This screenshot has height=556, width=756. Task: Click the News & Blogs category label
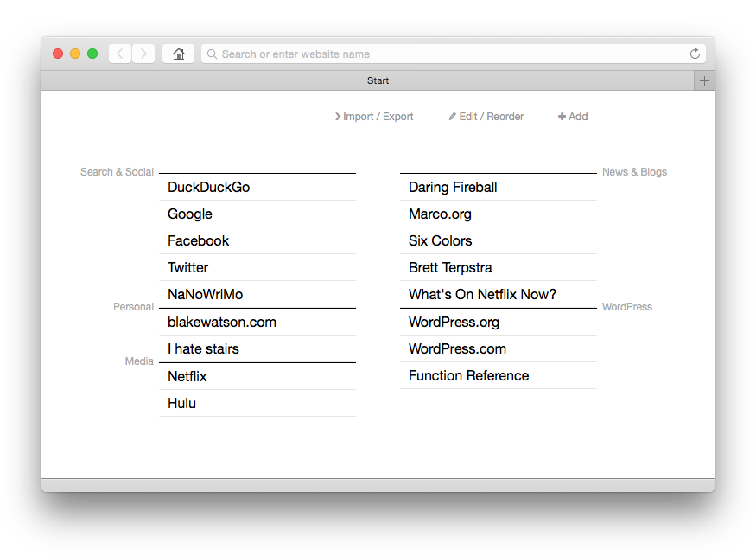pos(634,172)
